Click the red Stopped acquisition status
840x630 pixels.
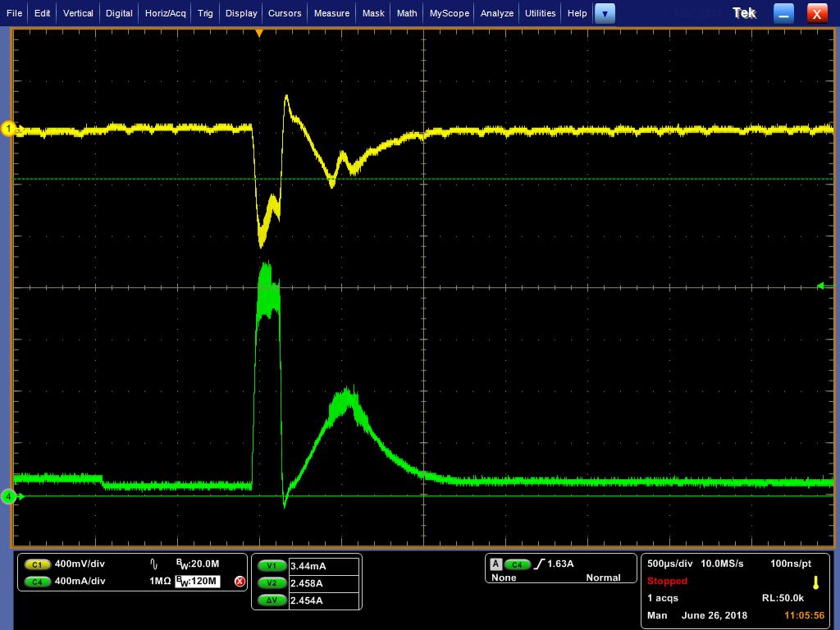coord(667,581)
